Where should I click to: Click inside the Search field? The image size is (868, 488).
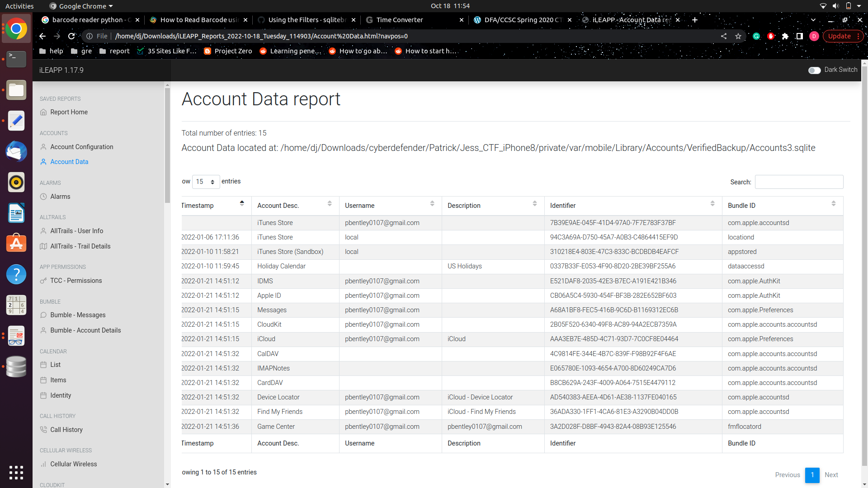[798, 182]
